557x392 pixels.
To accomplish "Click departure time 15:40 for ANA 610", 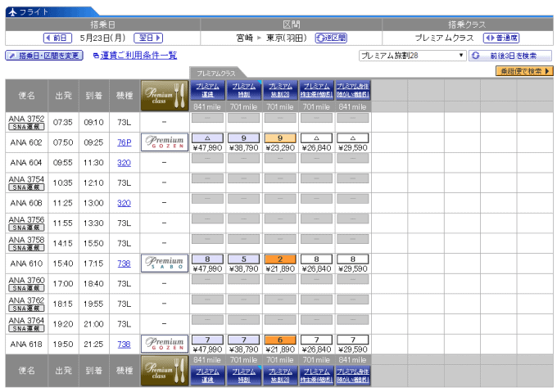I will [x=63, y=264].
